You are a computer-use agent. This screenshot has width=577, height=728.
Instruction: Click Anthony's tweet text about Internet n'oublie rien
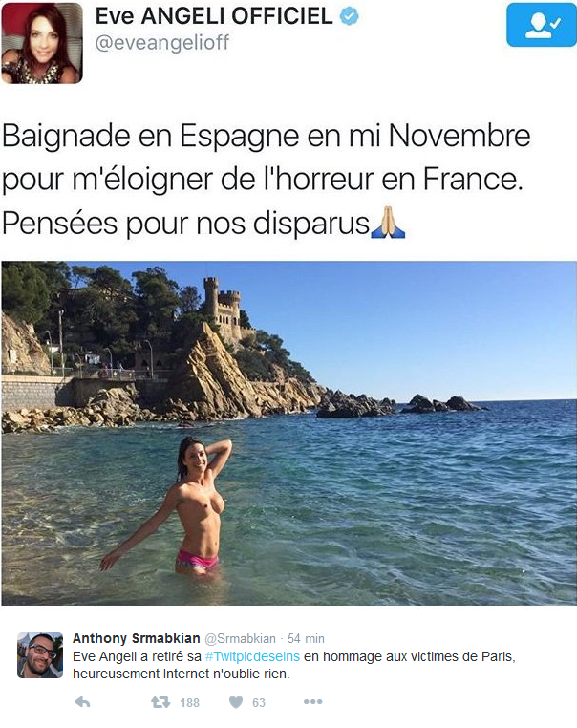click(294, 665)
